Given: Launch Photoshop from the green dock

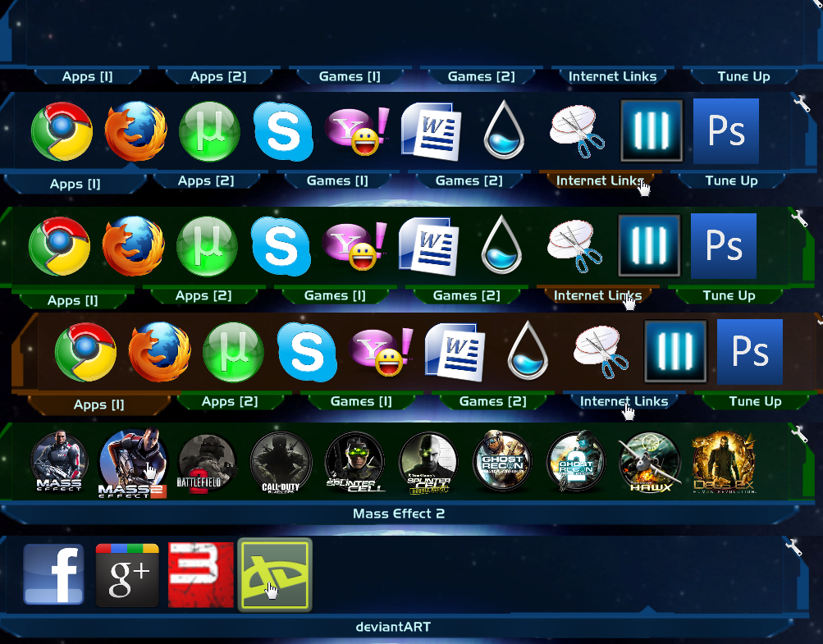Looking at the screenshot, I should [x=723, y=246].
